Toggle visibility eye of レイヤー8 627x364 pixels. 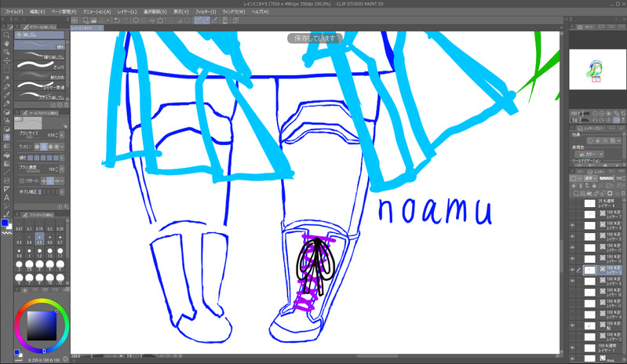coord(572,226)
